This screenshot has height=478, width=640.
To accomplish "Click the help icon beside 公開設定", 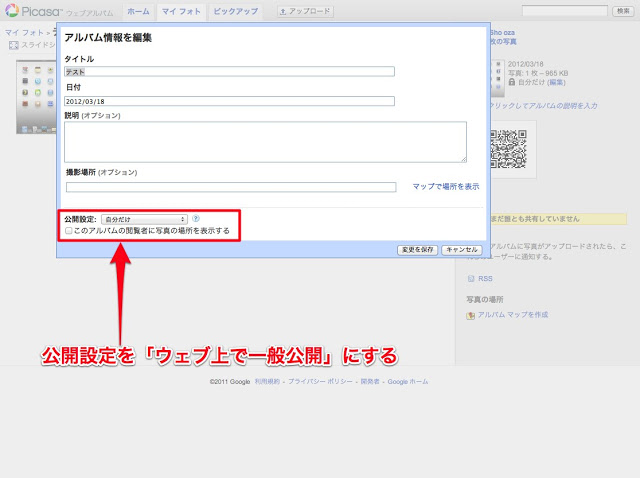I will 197,218.
